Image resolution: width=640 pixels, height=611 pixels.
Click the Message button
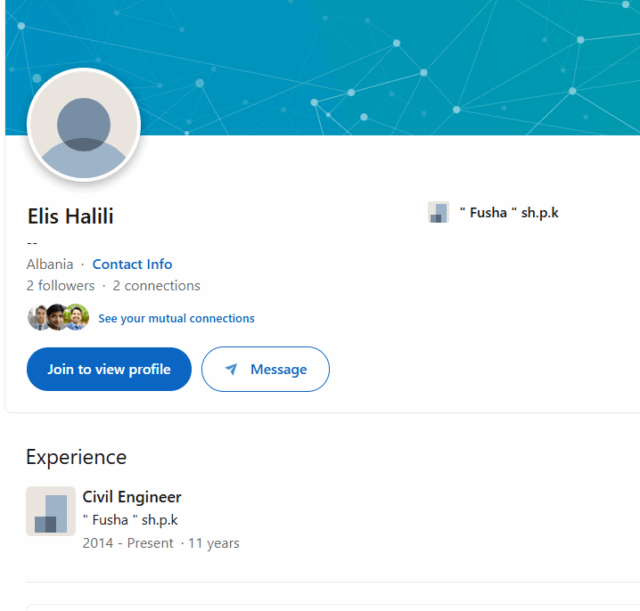click(x=265, y=369)
